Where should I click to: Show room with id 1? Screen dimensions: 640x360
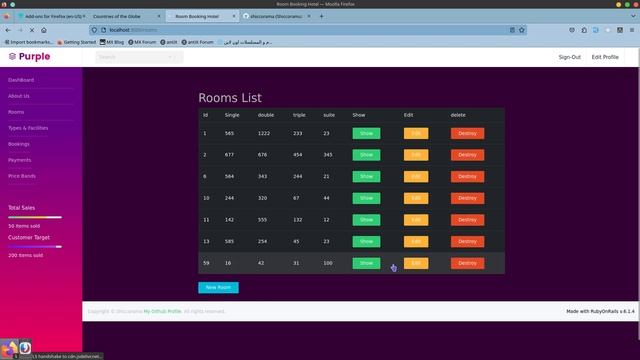tap(366, 133)
